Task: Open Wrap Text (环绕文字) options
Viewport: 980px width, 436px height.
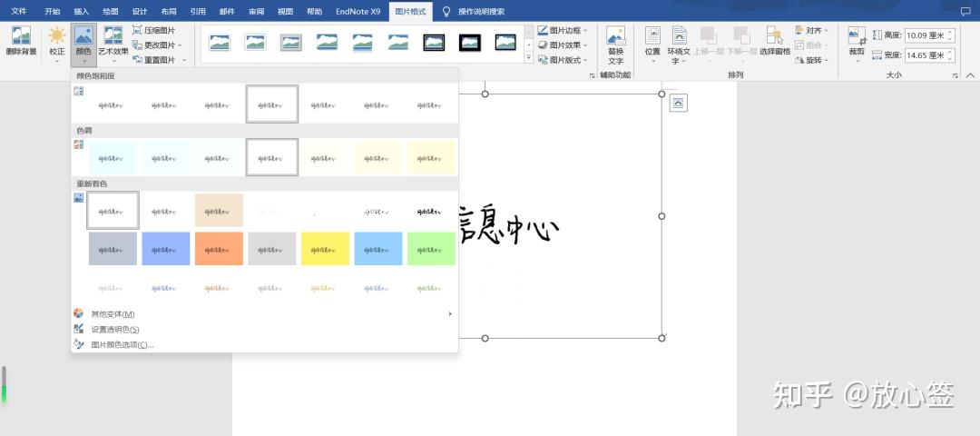Action: coord(679,45)
